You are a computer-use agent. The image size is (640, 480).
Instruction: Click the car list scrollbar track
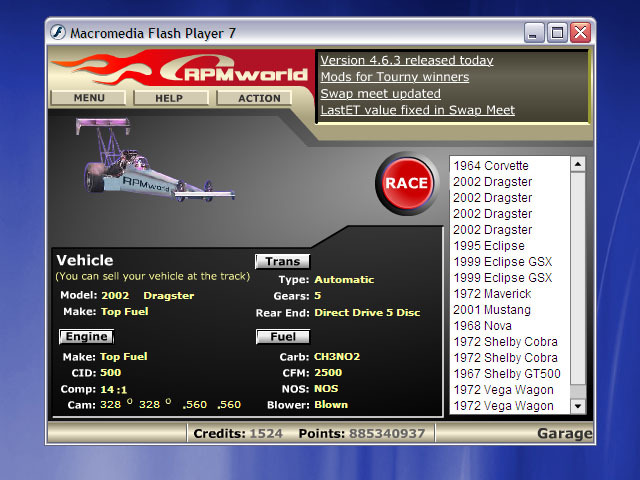[578, 391]
